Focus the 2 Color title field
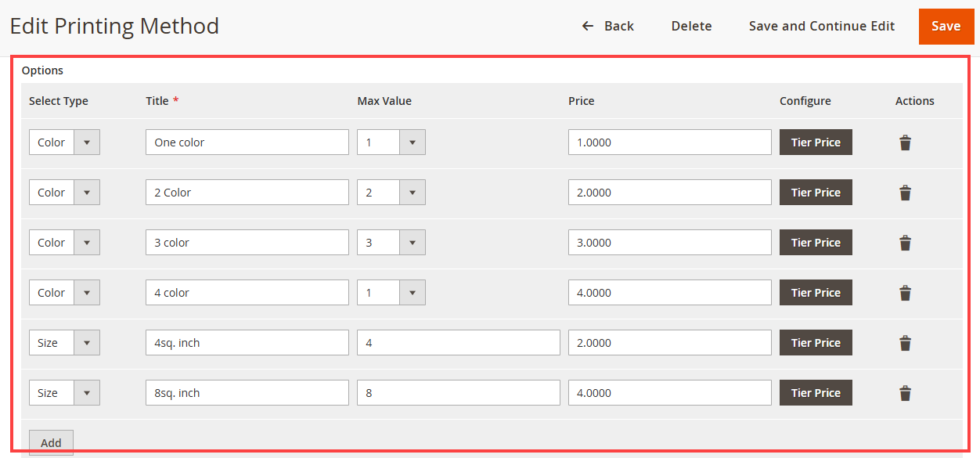The height and width of the screenshot is (458, 980). (247, 193)
